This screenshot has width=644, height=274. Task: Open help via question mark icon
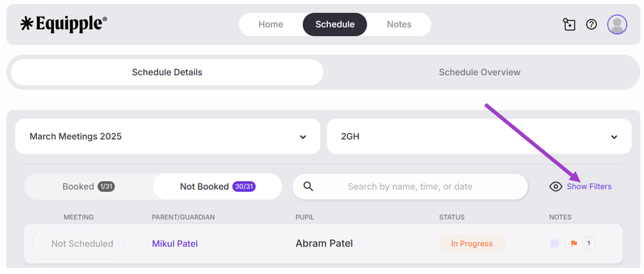point(591,25)
